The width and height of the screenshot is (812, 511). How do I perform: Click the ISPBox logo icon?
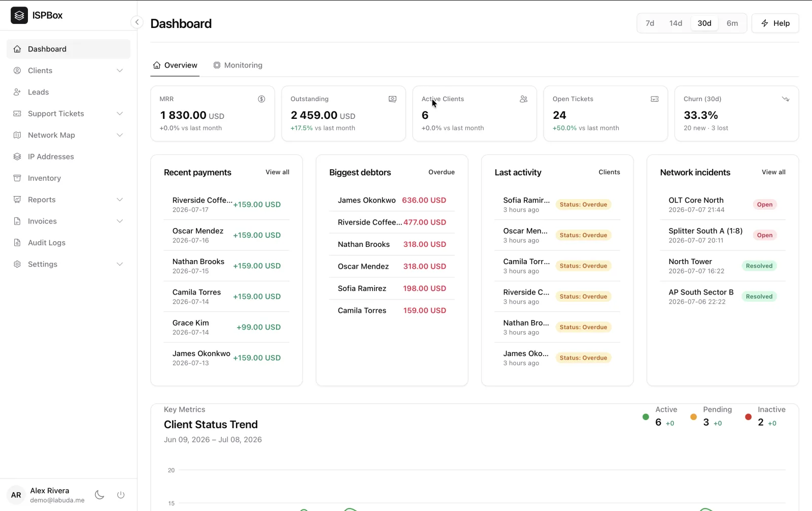click(19, 15)
